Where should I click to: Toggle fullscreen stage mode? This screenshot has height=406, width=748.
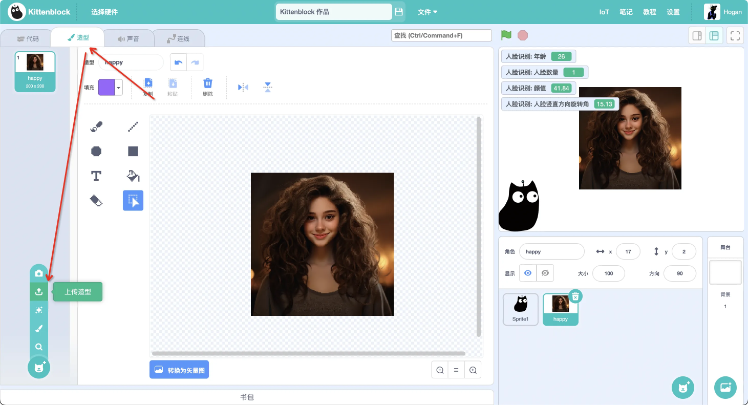(735, 35)
